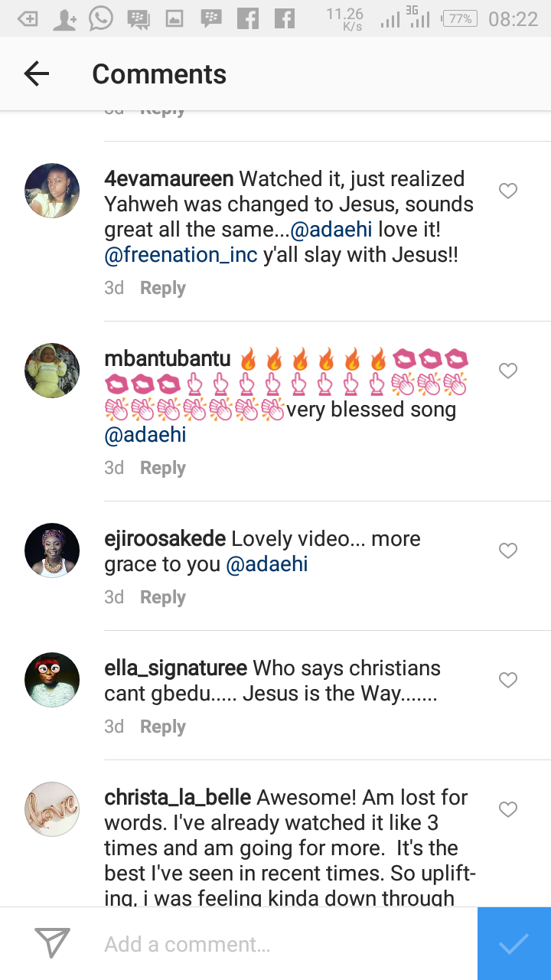Open 4evamaureen's profile picture
551x980 pixels.
pos(52,191)
